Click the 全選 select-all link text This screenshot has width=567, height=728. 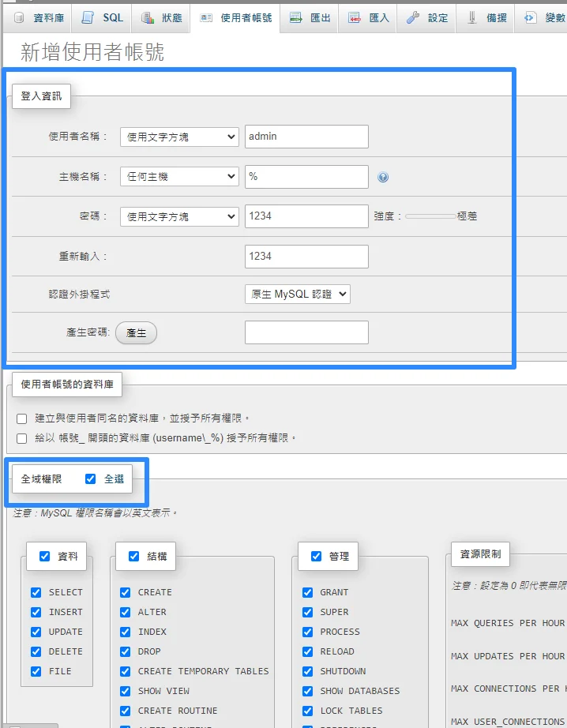tap(115, 479)
